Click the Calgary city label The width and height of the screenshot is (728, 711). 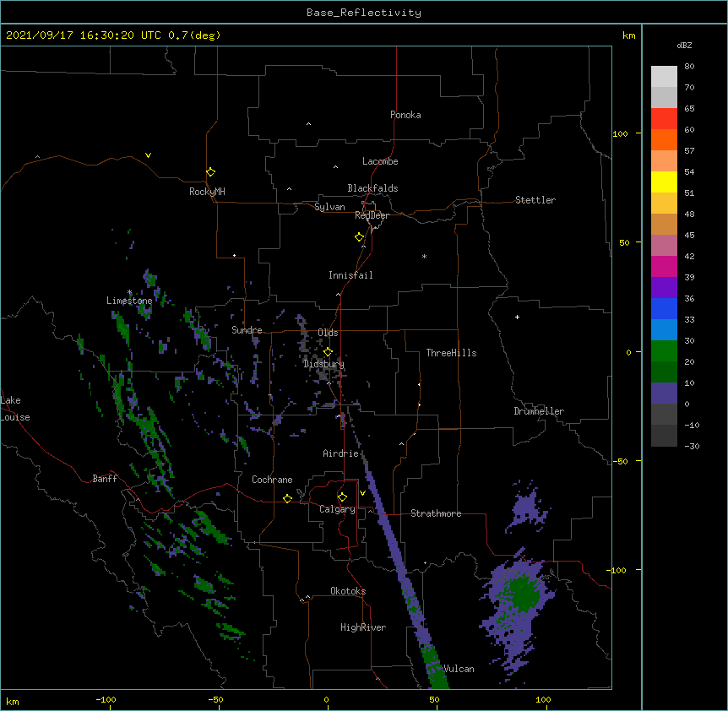click(337, 509)
